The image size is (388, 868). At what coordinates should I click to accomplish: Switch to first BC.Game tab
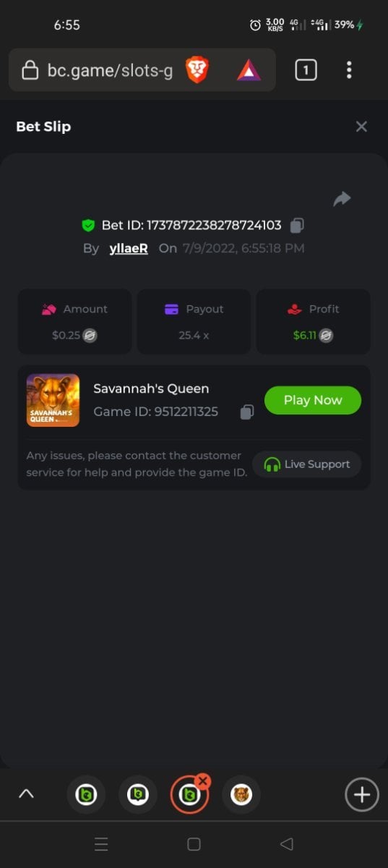pos(86,795)
